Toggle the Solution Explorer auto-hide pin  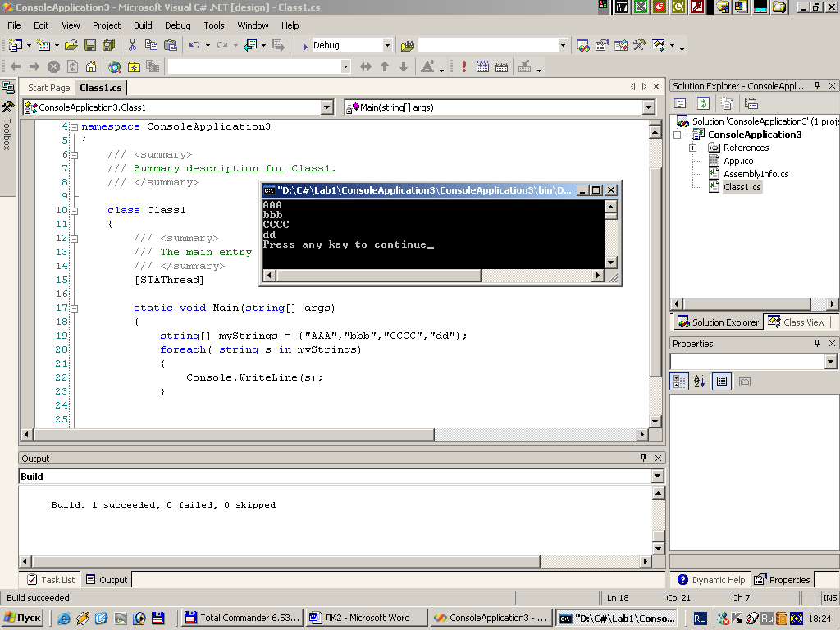[x=817, y=85]
